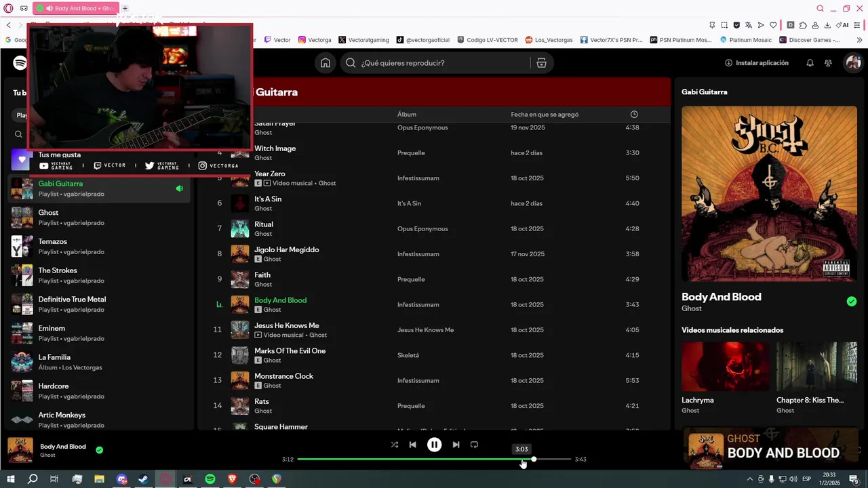Select Fecha en que se agregó column header
Viewport: 868px width, 488px height.
(545, 115)
